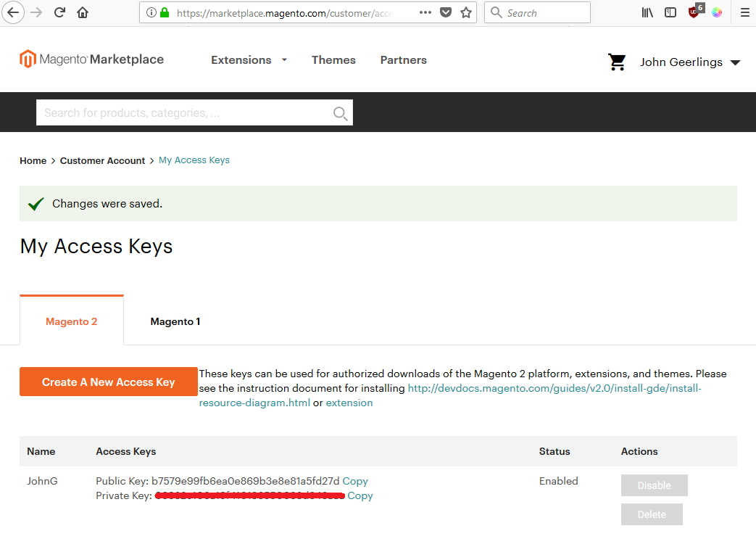756x539 pixels.
Task: Click the Actions column header
Action: pos(639,452)
